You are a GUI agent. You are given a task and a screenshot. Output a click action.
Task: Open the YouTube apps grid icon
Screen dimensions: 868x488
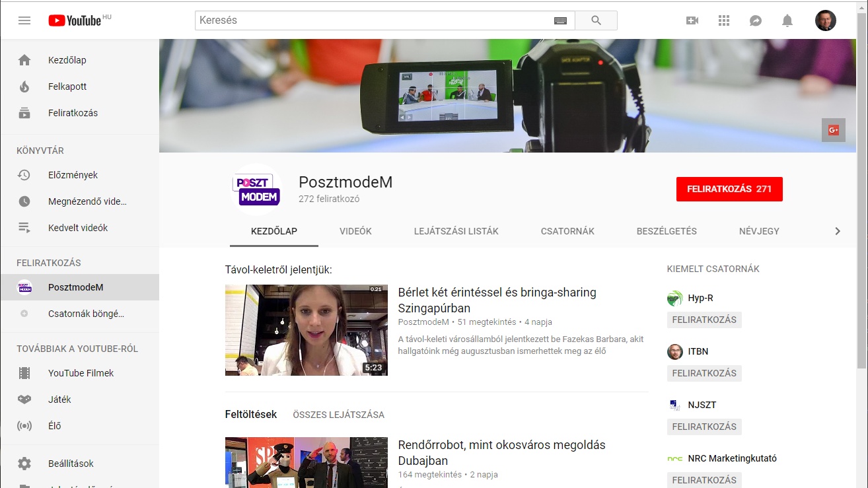(x=724, y=20)
